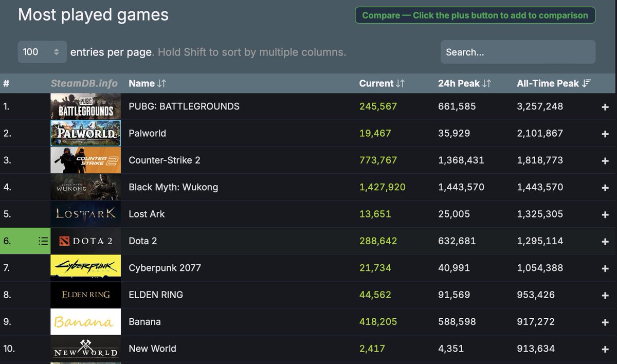The image size is (617, 364).
Task: Click the Counter-Strike 2 thumbnail image
Action: coord(86,160)
